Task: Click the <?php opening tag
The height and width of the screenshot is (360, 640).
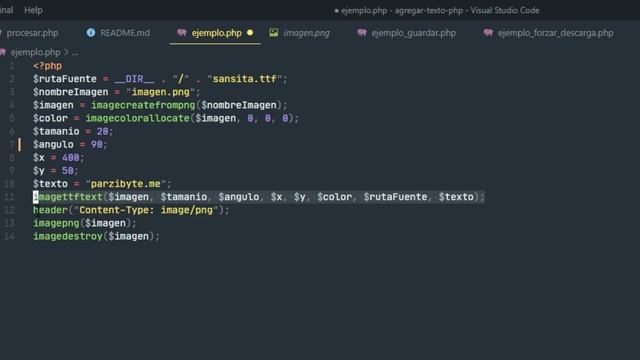Action: [47, 66]
